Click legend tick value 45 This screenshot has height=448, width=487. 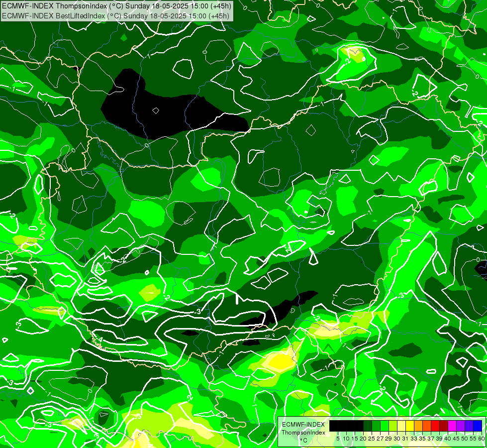click(456, 439)
